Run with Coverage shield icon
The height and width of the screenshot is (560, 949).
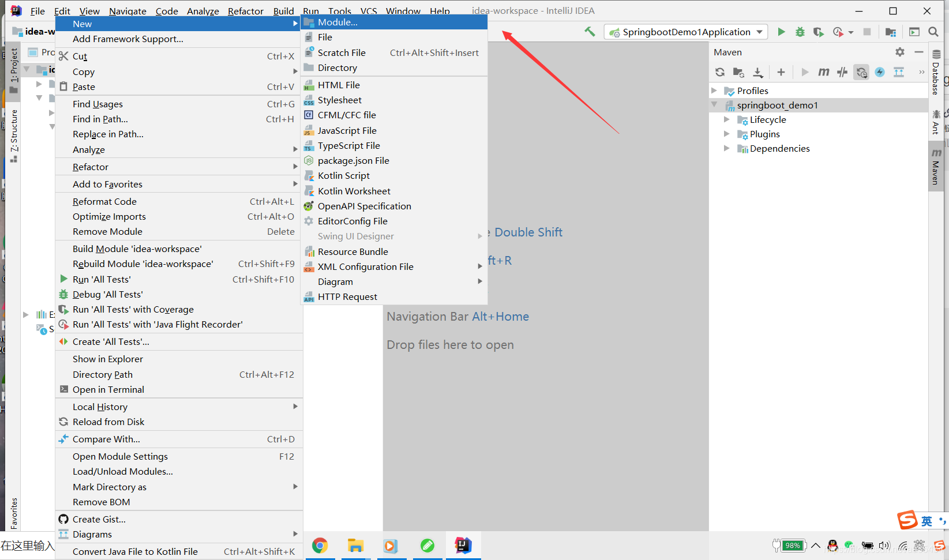tap(819, 32)
